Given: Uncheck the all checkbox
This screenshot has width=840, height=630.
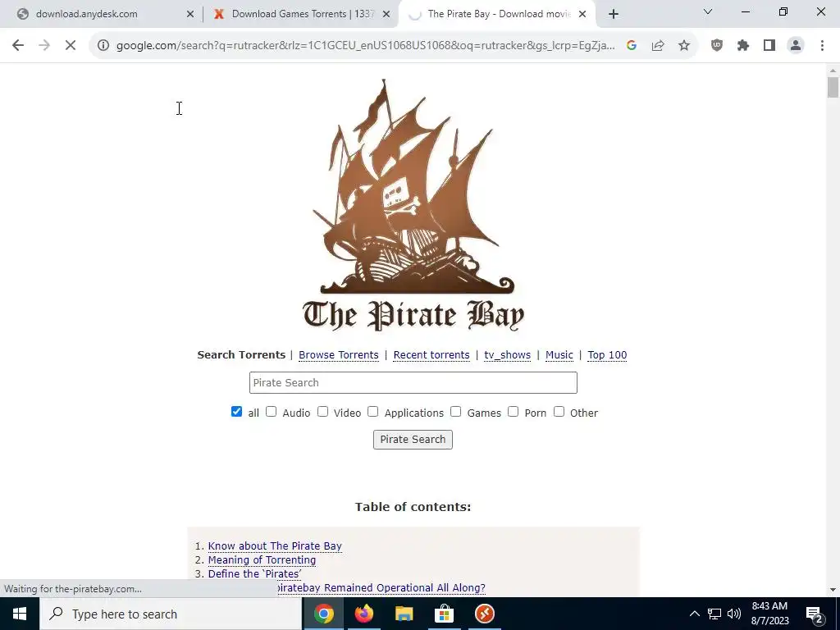Looking at the screenshot, I should coord(236,412).
